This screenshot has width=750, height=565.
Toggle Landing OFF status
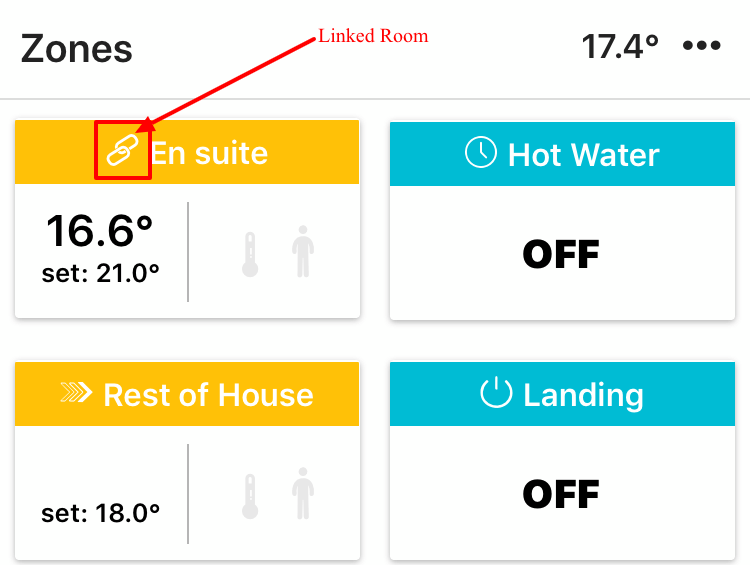pos(561,494)
